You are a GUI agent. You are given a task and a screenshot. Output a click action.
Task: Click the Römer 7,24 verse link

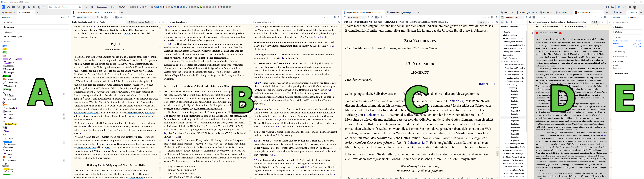point(486,84)
